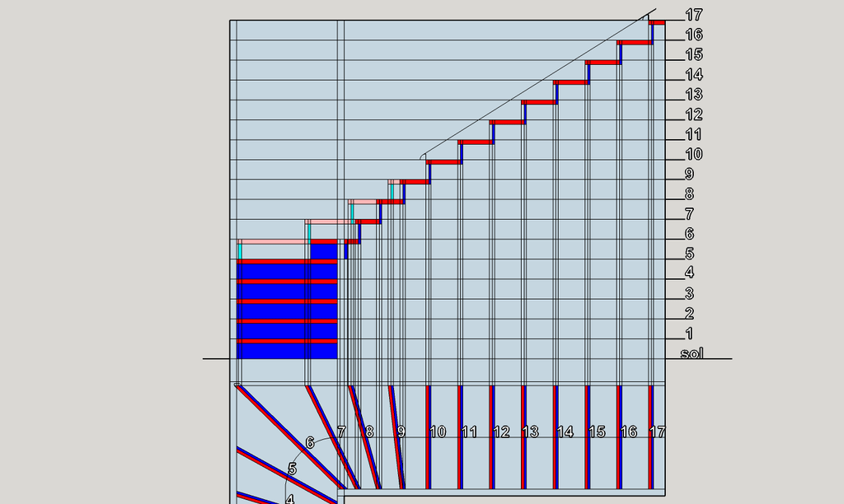Pick plan view winder step number 6
This screenshot has width=844, height=504.
tap(310, 443)
